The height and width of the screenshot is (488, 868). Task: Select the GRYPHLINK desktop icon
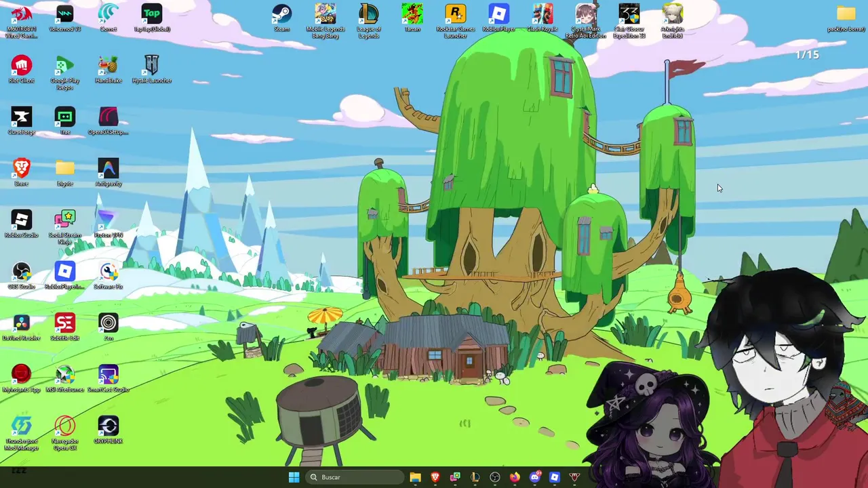(x=108, y=430)
